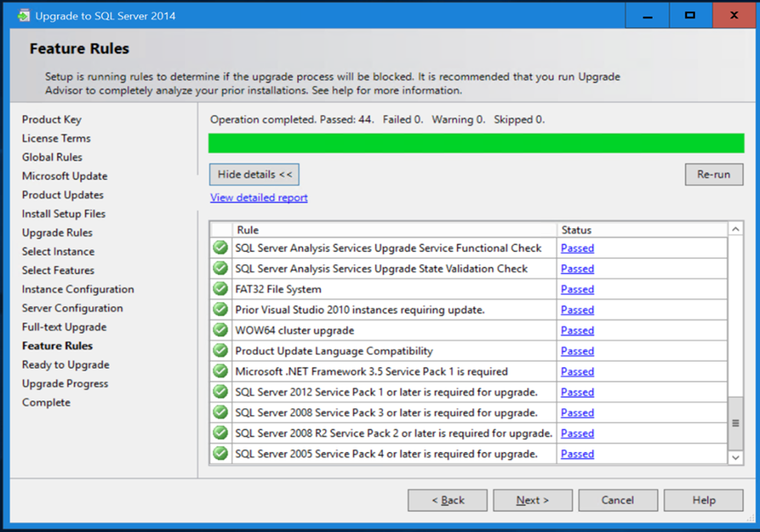
Task: Click 'Operation completed. Passed: 44.' status text
Action: (292, 119)
